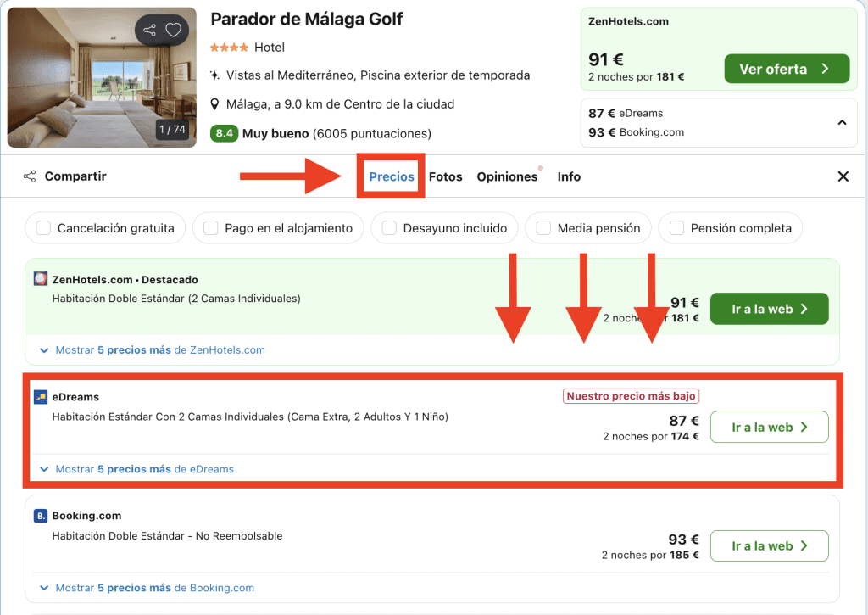This screenshot has width=868, height=615.
Task: Toggle the Desayuno incluido checkbox
Action: 389,228
